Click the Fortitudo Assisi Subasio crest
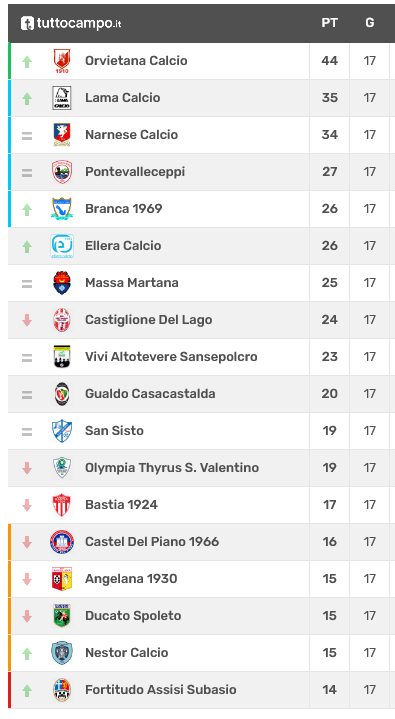The image size is (395, 719). pos(61,690)
